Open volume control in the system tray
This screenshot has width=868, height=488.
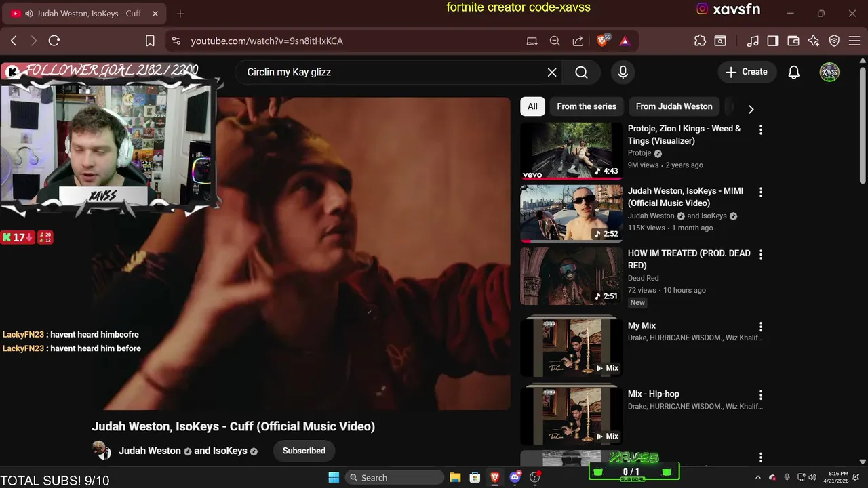(812, 477)
